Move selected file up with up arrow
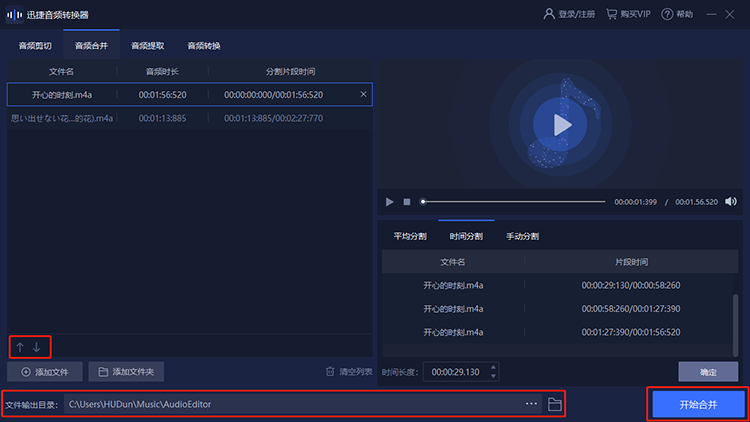 pos(20,347)
